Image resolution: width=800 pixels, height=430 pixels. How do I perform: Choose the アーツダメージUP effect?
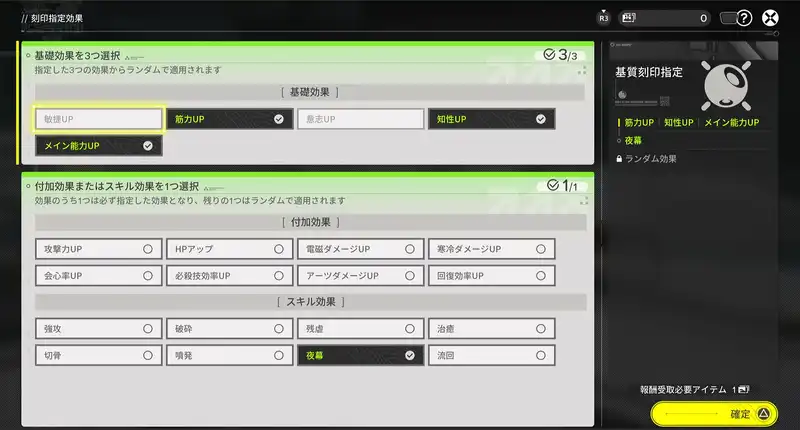[x=361, y=275]
